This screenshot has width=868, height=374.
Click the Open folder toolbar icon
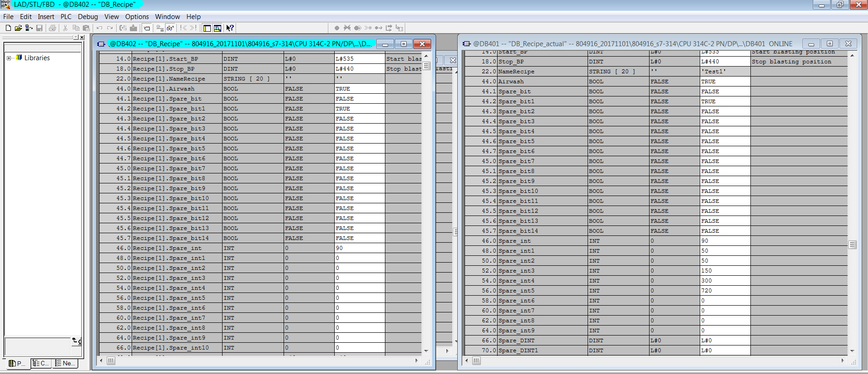(x=19, y=28)
